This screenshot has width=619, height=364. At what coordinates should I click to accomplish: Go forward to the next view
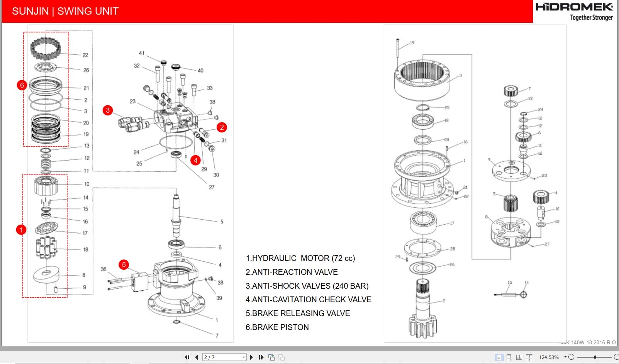(281, 357)
